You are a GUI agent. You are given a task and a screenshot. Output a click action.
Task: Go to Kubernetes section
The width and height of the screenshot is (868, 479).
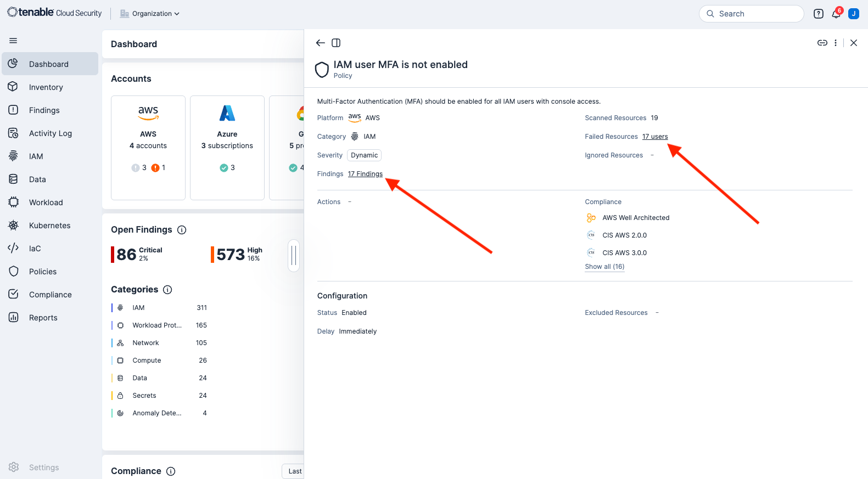click(x=49, y=226)
